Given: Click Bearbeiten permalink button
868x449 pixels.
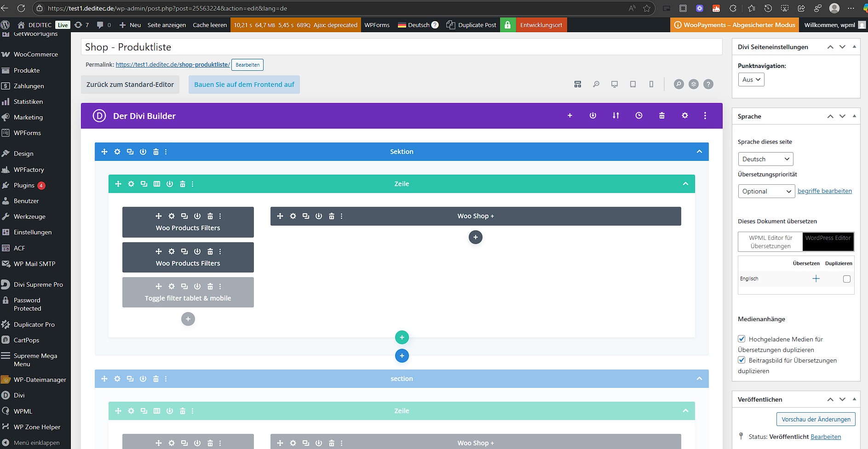Looking at the screenshot, I should coord(247,65).
